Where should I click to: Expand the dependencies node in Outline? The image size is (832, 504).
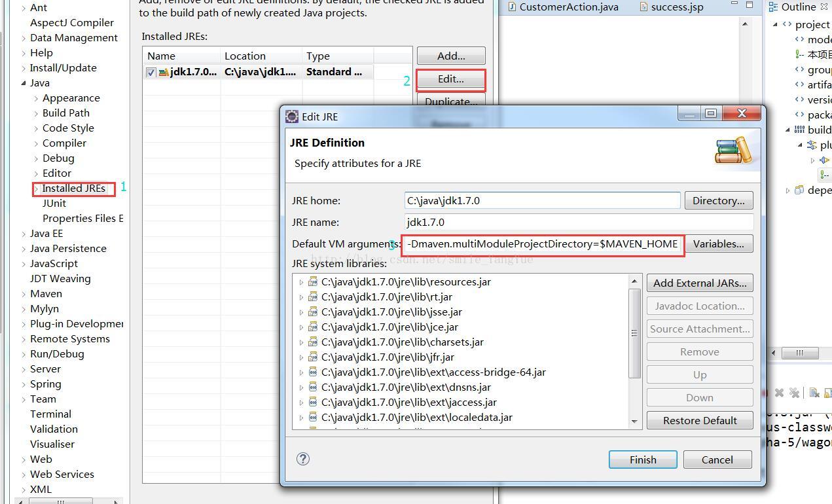[x=787, y=190]
